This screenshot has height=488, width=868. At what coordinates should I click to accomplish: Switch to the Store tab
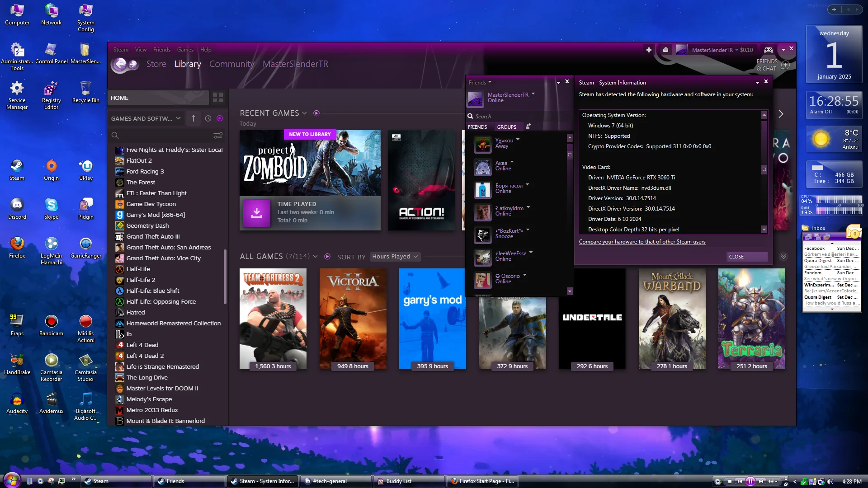(x=156, y=64)
